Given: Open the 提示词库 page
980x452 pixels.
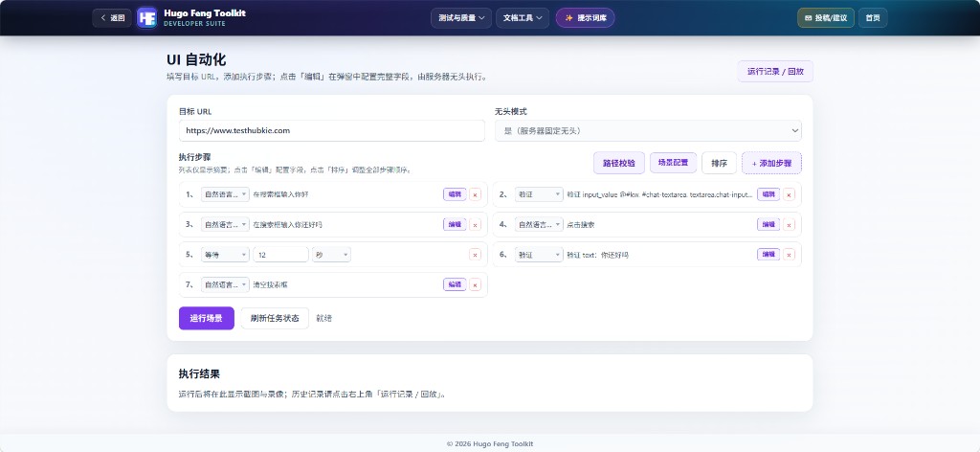Looking at the screenshot, I should click(585, 18).
